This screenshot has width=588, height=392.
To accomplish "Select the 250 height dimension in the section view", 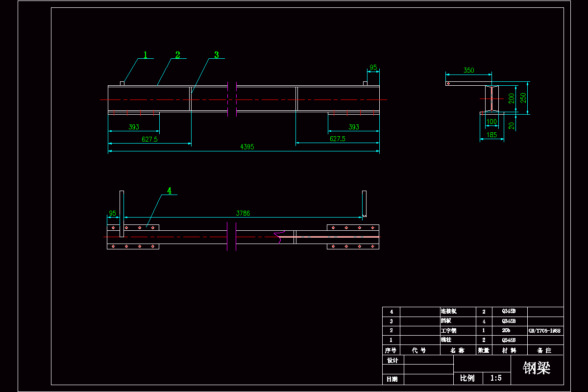I will (x=523, y=97).
